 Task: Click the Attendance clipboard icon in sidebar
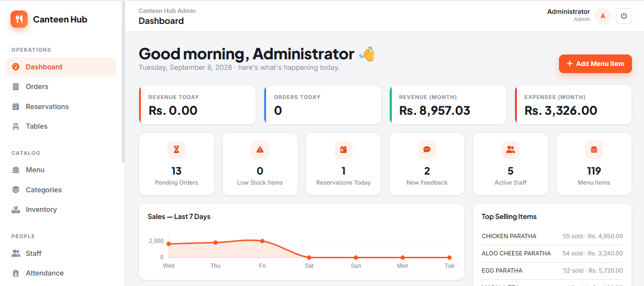point(16,273)
